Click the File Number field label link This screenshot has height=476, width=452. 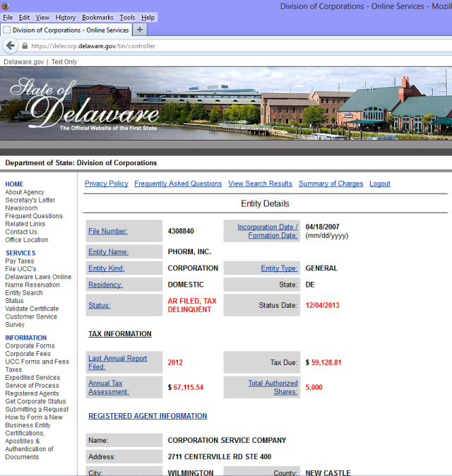click(108, 231)
